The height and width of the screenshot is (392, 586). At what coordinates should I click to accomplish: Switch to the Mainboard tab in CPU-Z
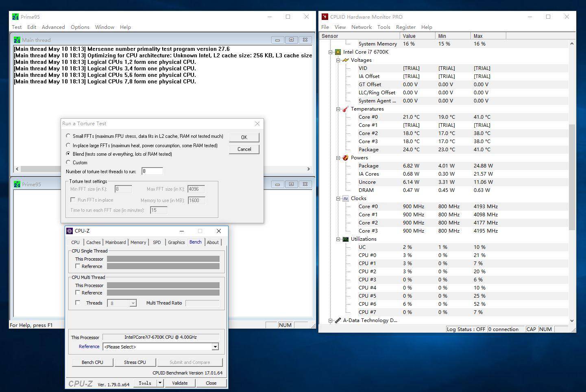click(x=115, y=242)
